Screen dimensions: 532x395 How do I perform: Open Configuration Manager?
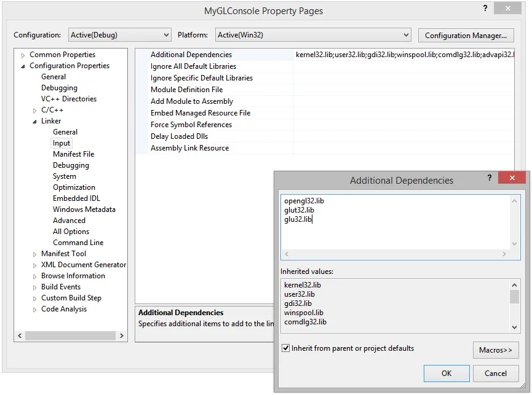tap(466, 35)
